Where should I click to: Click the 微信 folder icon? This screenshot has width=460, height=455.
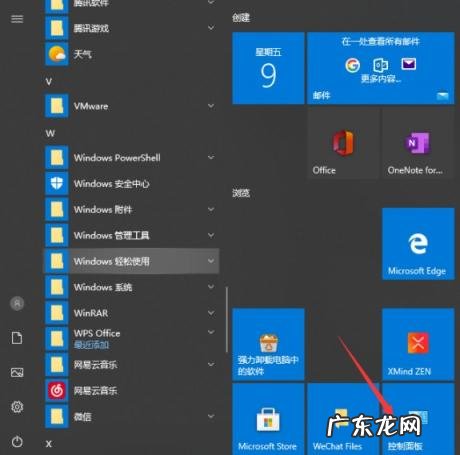(x=57, y=416)
